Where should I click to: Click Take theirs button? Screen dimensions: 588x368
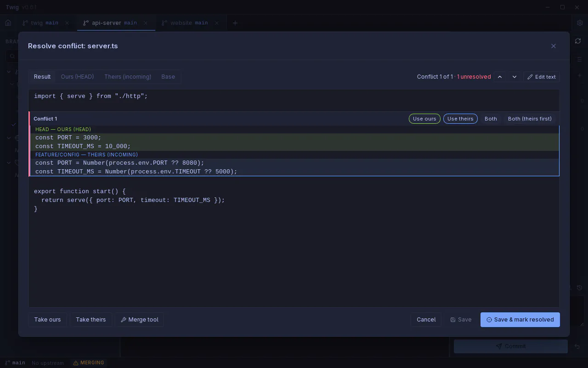pos(90,320)
